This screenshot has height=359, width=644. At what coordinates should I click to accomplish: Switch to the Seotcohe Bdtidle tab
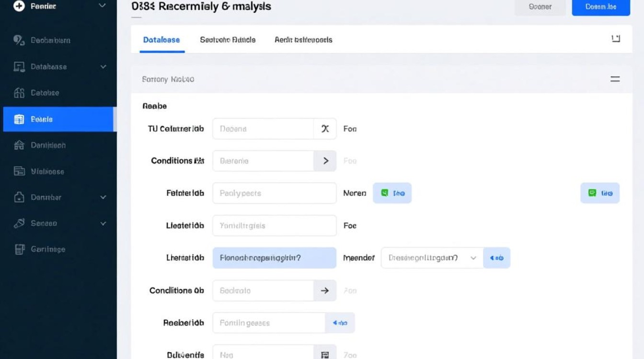coord(228,40)
